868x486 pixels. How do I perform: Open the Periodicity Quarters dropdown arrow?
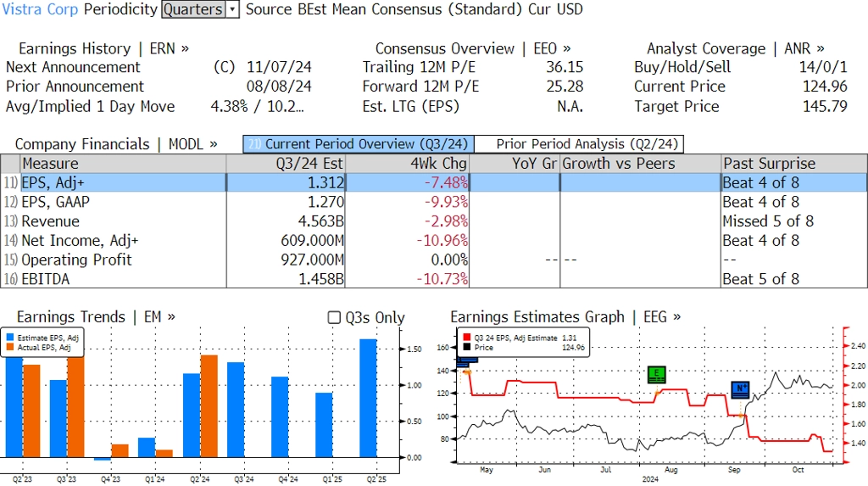232,9
